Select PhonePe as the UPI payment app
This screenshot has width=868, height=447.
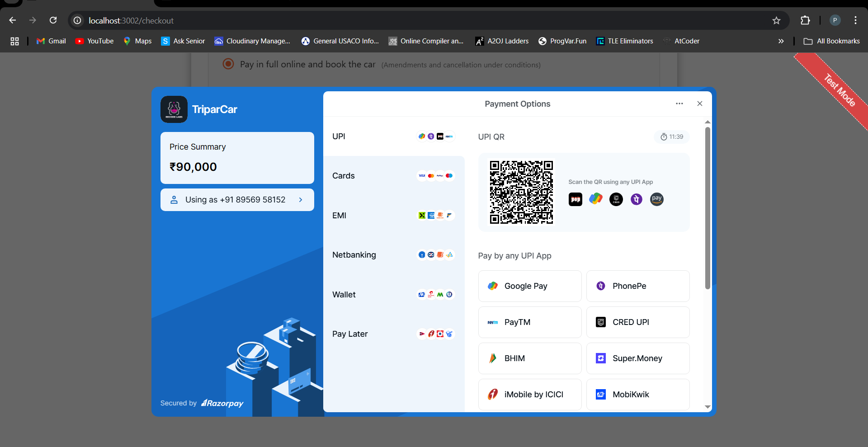638,286
